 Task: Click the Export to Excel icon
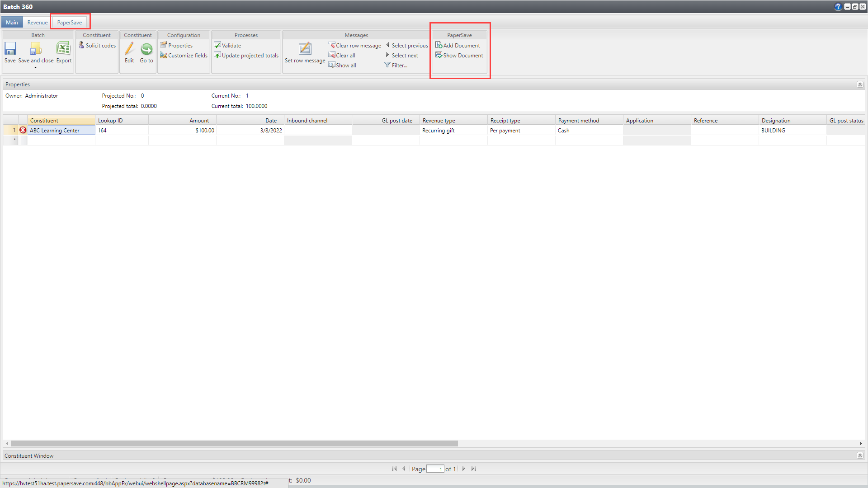[63, 49]
